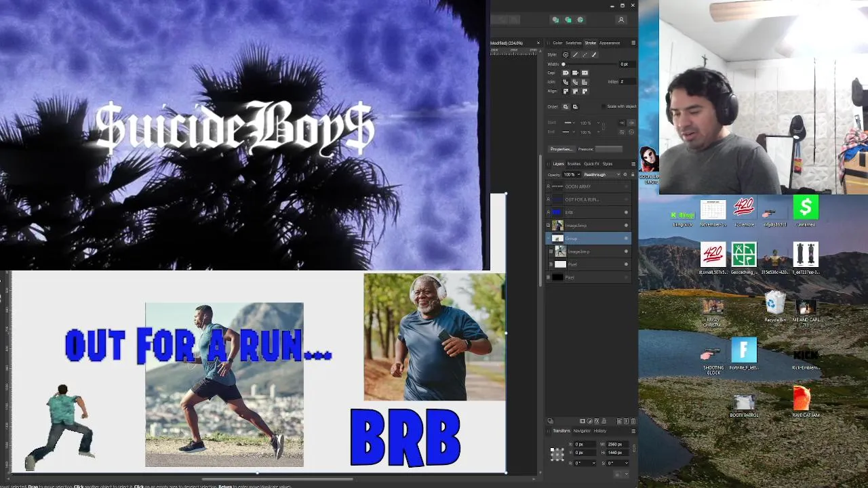The height and width of the screenshot is (488, 868).
Task: Choose the texture brush stroke style
Action: (594, 55)
